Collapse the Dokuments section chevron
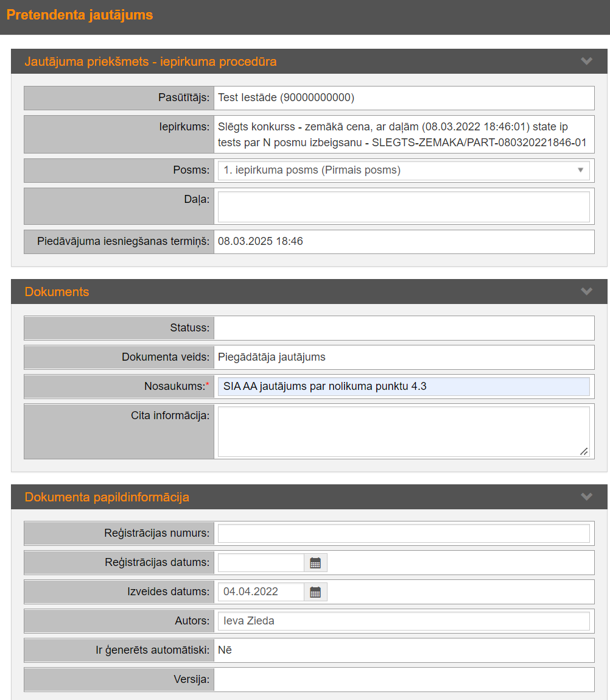Image resolution: width=610 pixels, height=700 pixels. 586,292
